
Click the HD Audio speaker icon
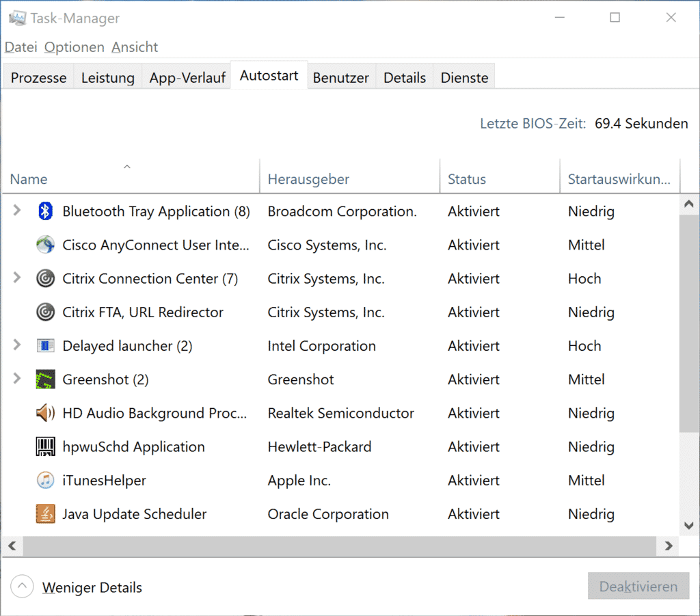45,413
